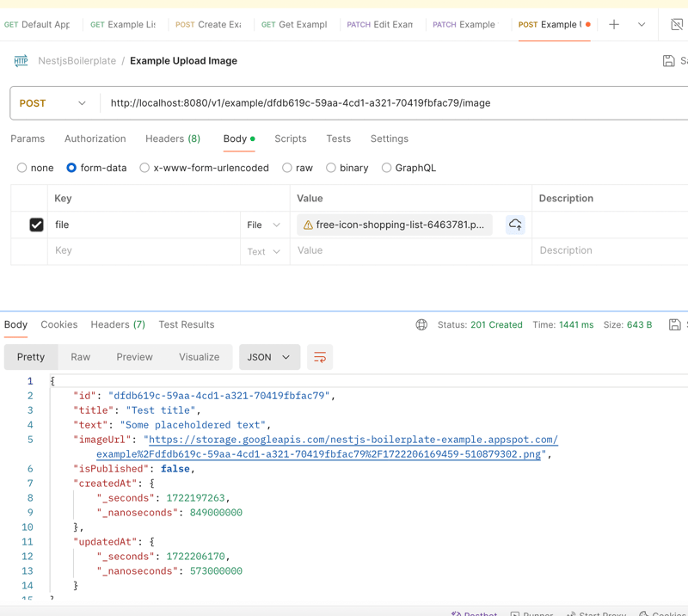Open the Params request tab
This screenshot has width=688, height=616.
tap(28, 139)
